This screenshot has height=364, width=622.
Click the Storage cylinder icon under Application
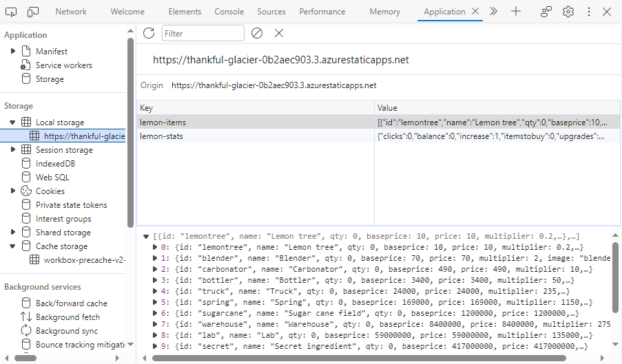point(26,79)
